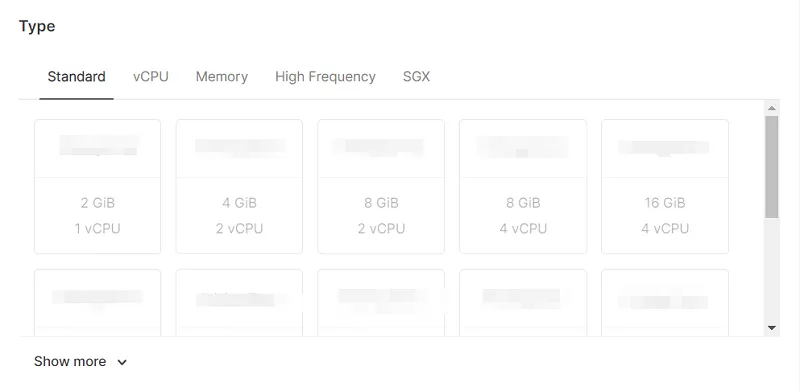Switch to the Standard tab
Image resolution: width=800 pixels, height=391 pixels.
point(77,77)
